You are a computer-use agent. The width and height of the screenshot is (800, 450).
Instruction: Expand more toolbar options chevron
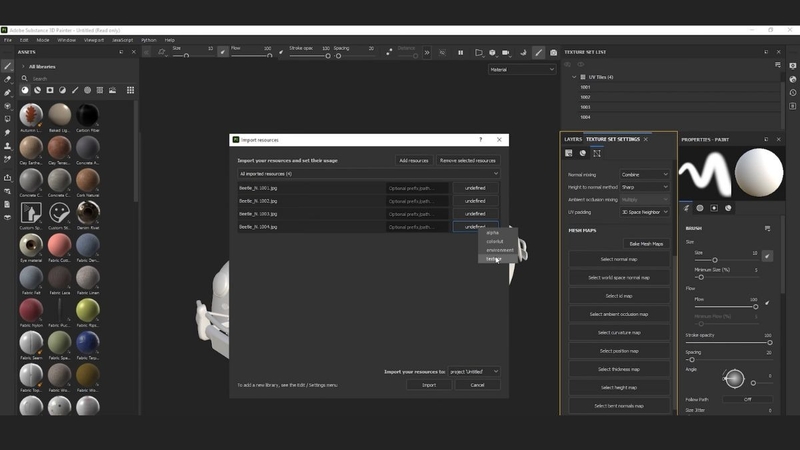pos(427,52)
